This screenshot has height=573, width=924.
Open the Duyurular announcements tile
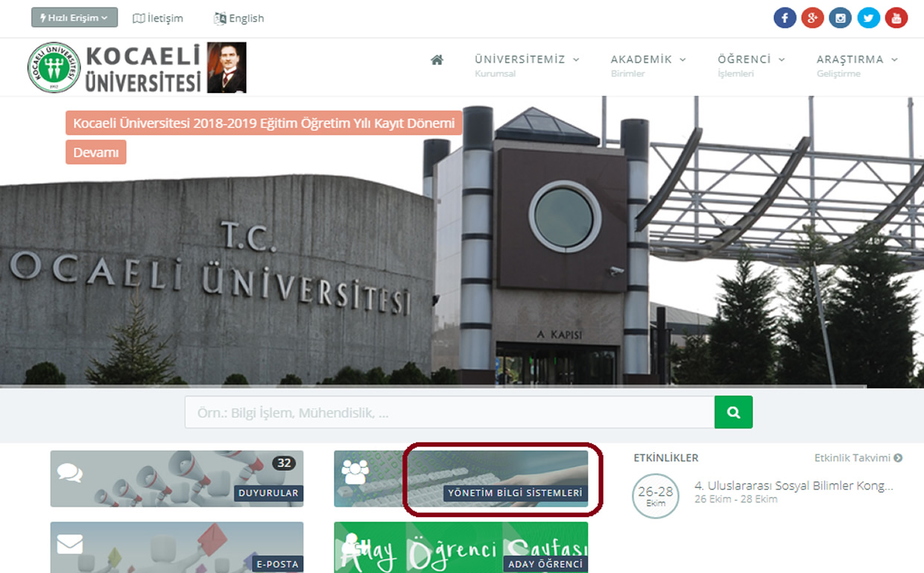pos(177,478)
